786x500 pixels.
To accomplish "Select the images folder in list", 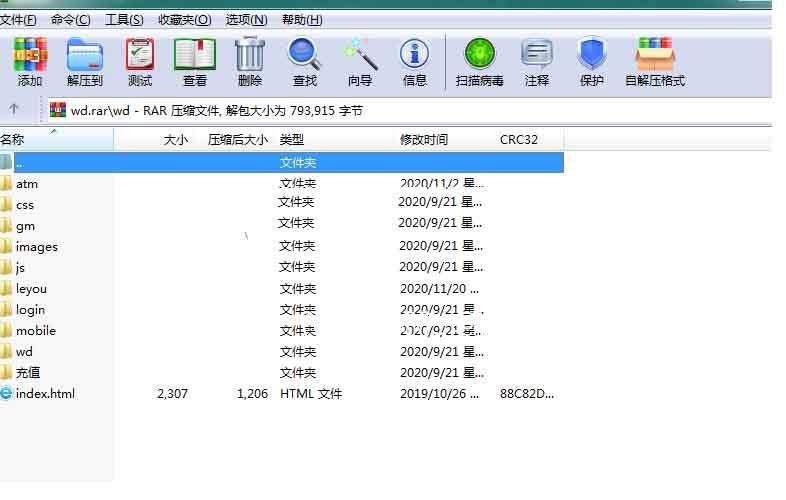I will point(37,247).
